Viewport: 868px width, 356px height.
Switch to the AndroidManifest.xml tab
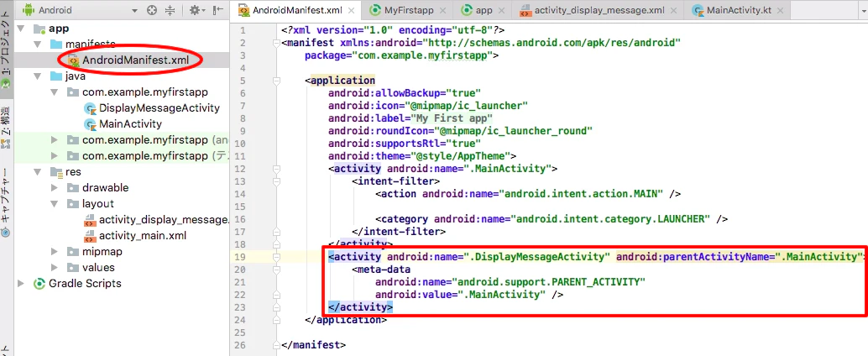click(296, 11)
